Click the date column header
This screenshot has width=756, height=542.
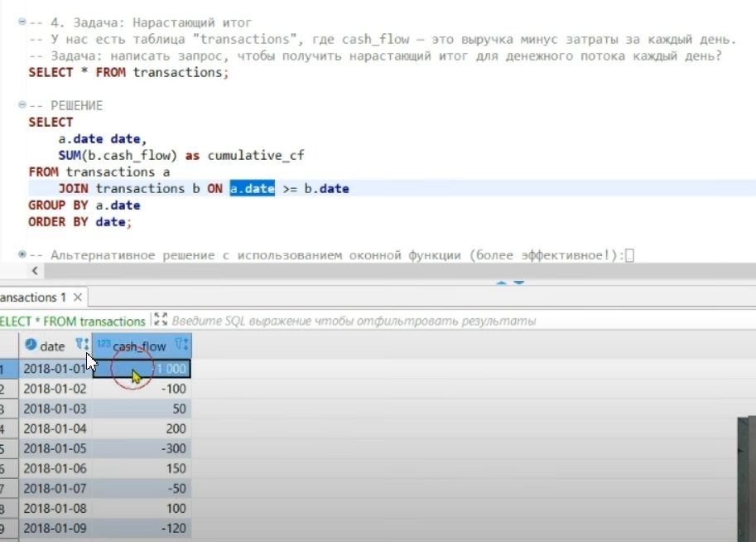point(52,346)
